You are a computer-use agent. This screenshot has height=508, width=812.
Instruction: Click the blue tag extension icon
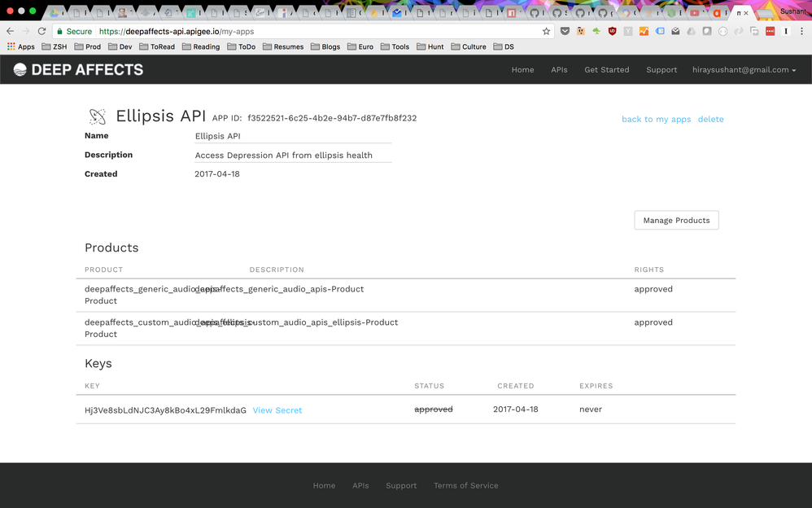pos(660,31)
